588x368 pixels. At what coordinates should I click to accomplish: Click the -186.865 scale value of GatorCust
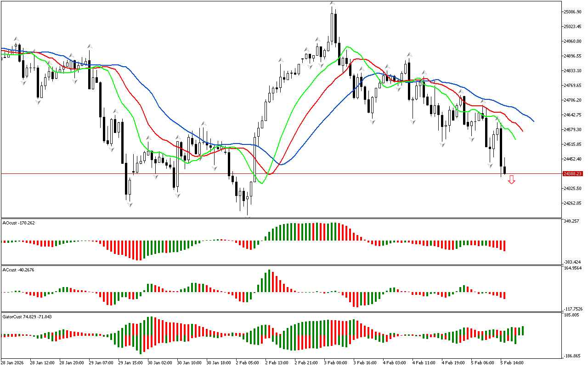pos(572,356)
